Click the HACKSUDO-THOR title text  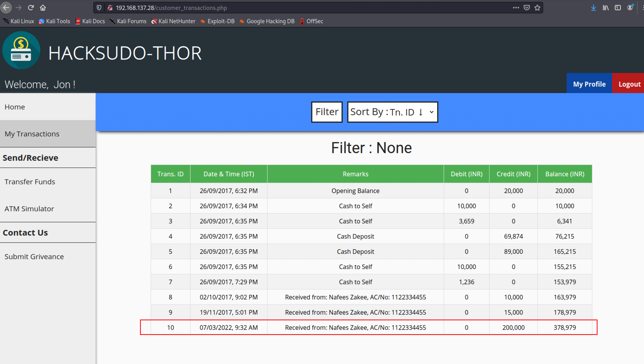tap(125, 53)
